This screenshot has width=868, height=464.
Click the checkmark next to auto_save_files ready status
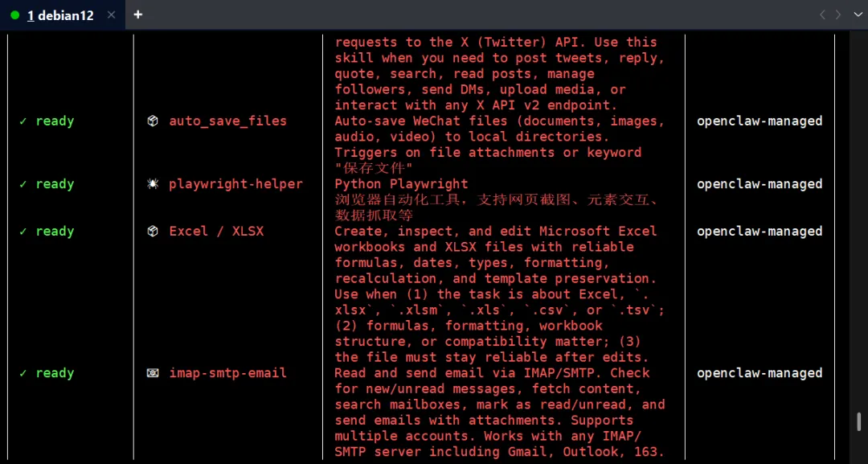point(23,121)
